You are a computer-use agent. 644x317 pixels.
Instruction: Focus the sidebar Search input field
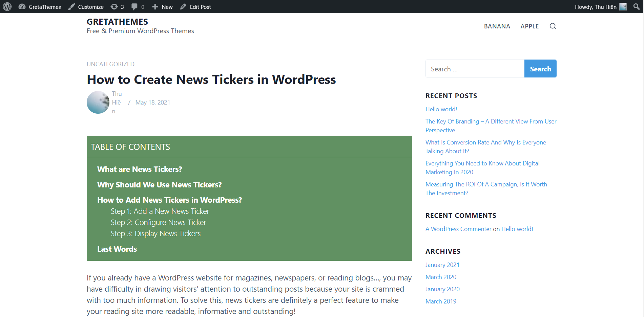475,69
